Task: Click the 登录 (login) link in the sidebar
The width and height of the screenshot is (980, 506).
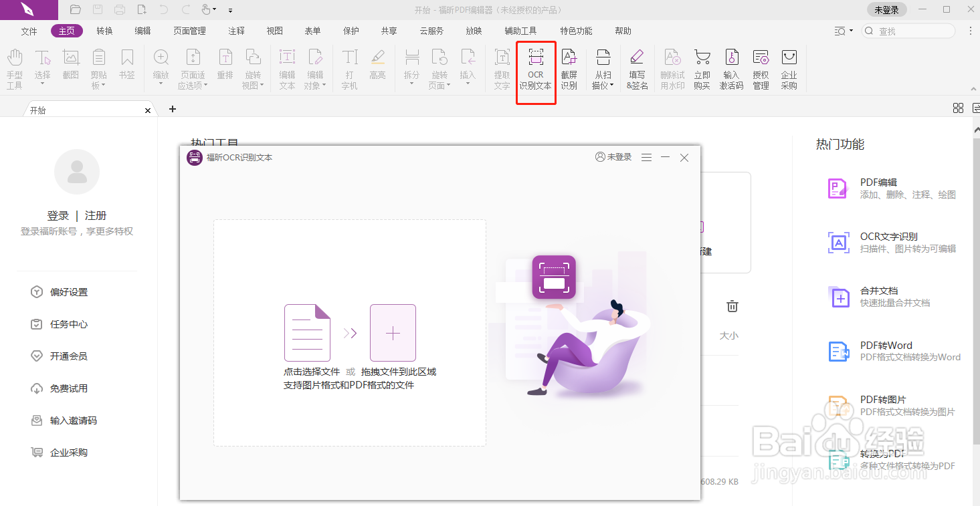Action: pyautogui.click(x=58, y=215)
